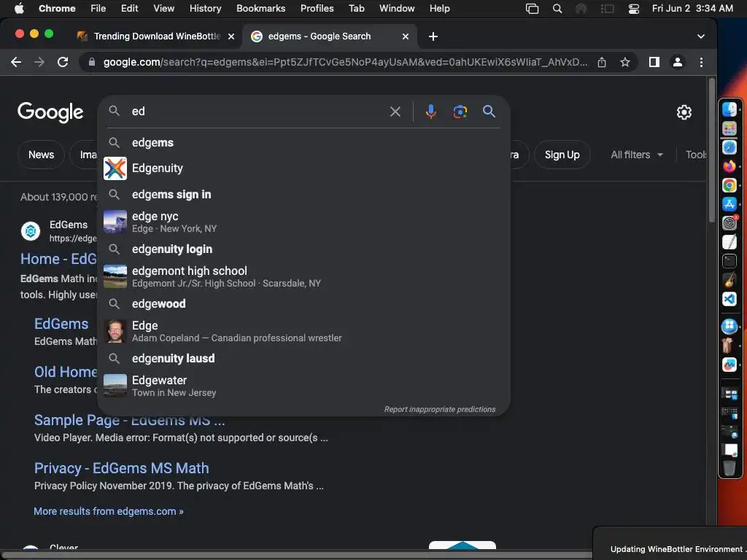Bookmark this page with star icon
Viewport: 747px width, 560px height.
pos(625,62)
